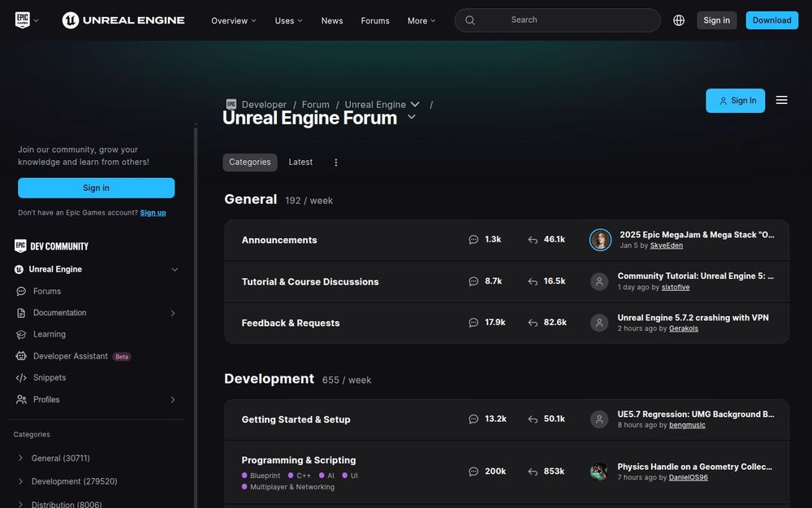Open the General section heading
The width and height of the screenshot is (812, 508).
(251, 199)
